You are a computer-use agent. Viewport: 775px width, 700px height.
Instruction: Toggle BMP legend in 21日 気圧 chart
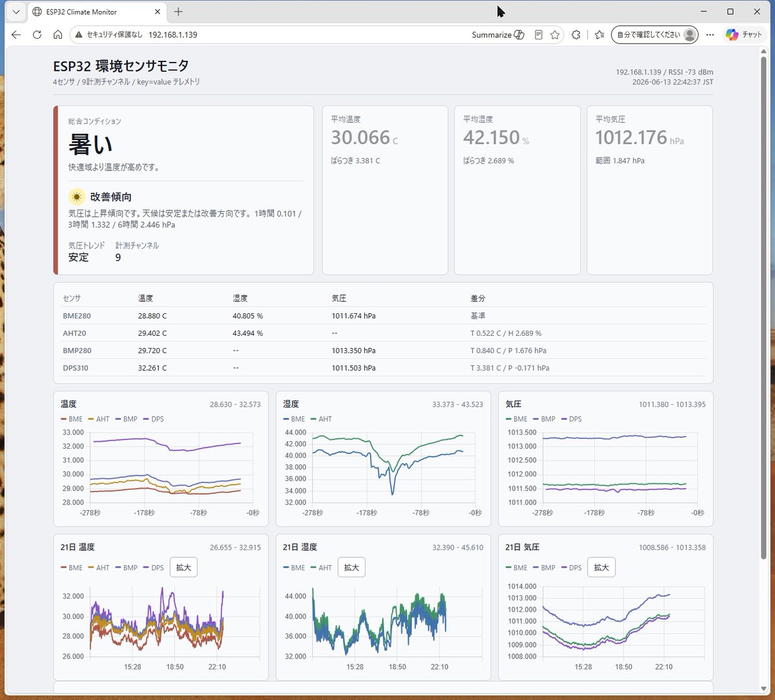[x=544, y=568]
